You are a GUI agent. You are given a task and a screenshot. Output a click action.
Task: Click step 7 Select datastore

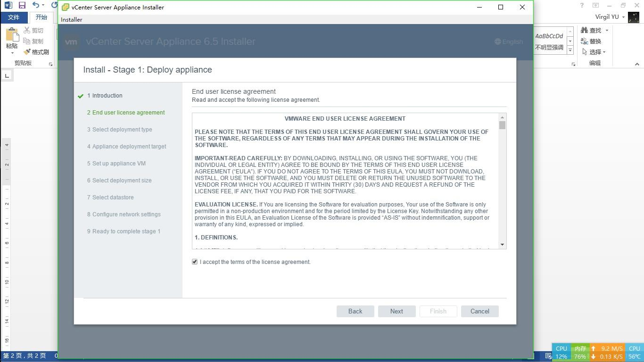pos(110,197)
